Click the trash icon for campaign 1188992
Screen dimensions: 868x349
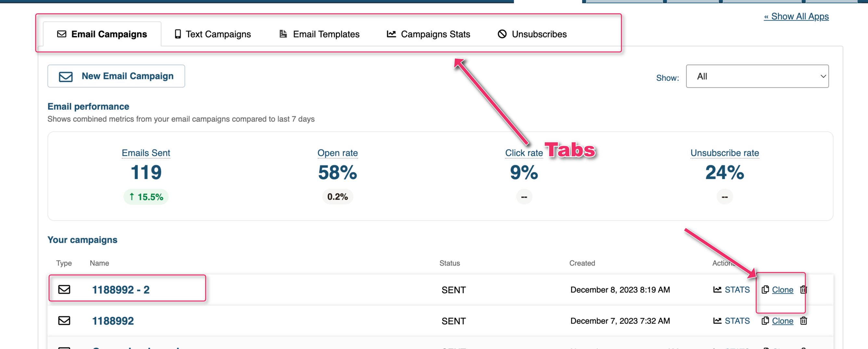[803, 321]
